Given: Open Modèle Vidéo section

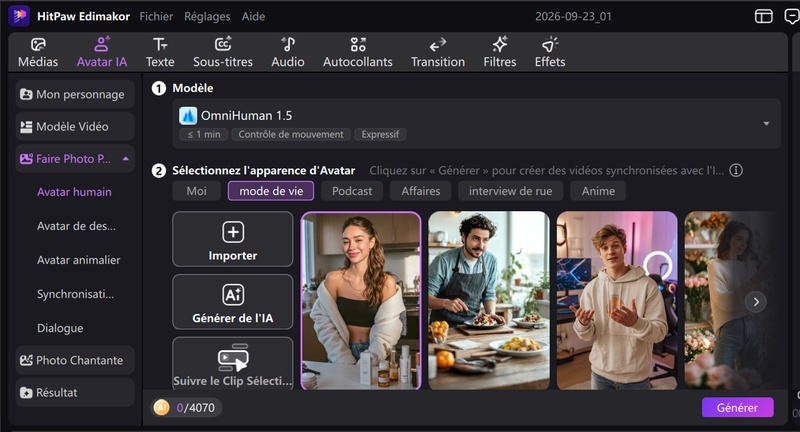Looking at the screenshot, I should tap(75, 126).
